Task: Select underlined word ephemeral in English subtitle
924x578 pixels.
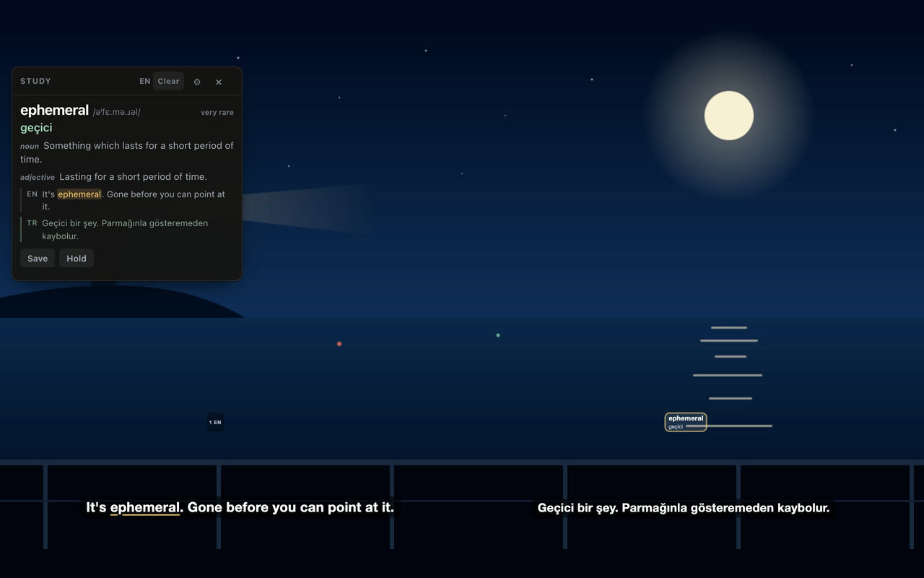Action: coord(144,507)
